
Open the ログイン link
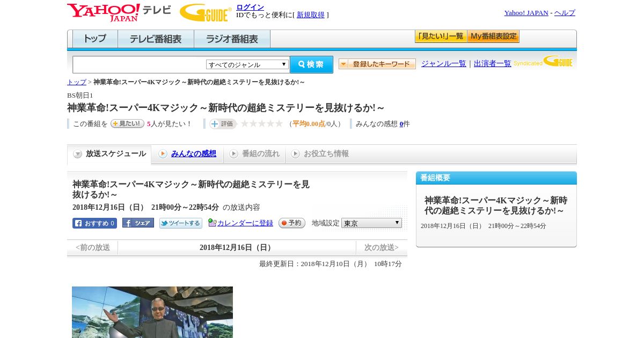250,7
